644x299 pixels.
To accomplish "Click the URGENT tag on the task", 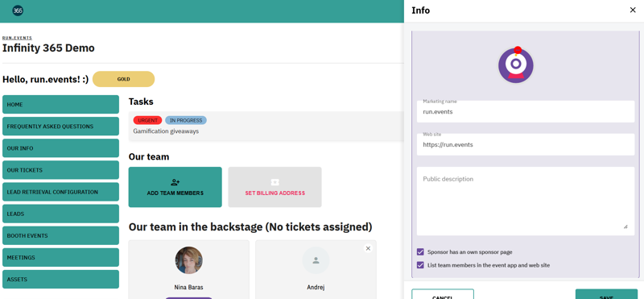I will pos(148,121).
